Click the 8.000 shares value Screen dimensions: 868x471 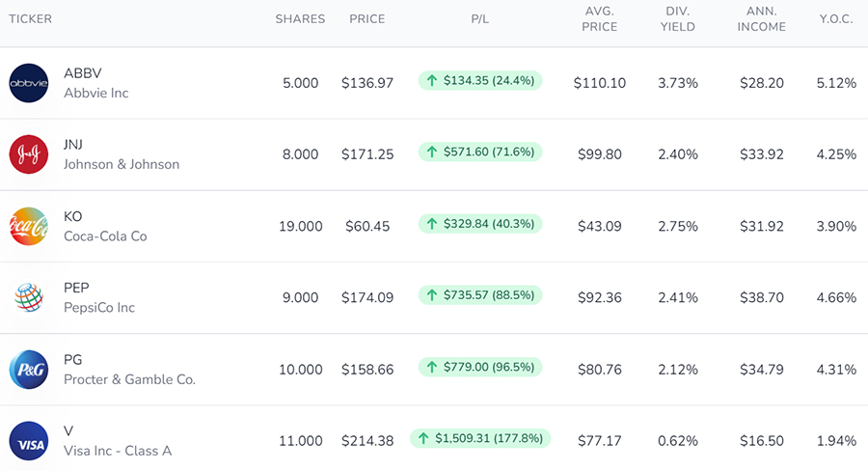[x=301, y=154]
